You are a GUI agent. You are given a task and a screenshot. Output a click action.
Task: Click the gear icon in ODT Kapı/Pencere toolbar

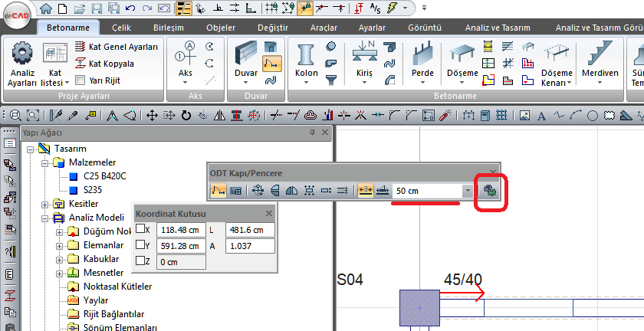(491, 191)
